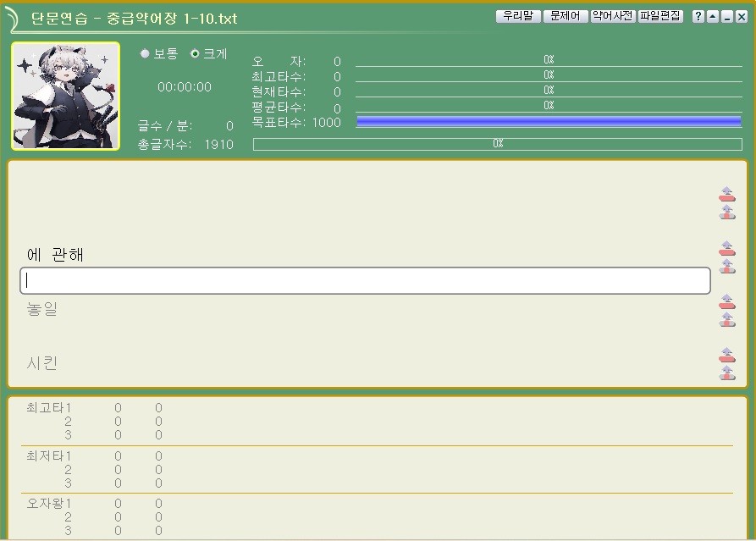The image size is (756, 541).
Task: Click the full red bar icon beside '시킨'
Action: click(x=727, y=355)
